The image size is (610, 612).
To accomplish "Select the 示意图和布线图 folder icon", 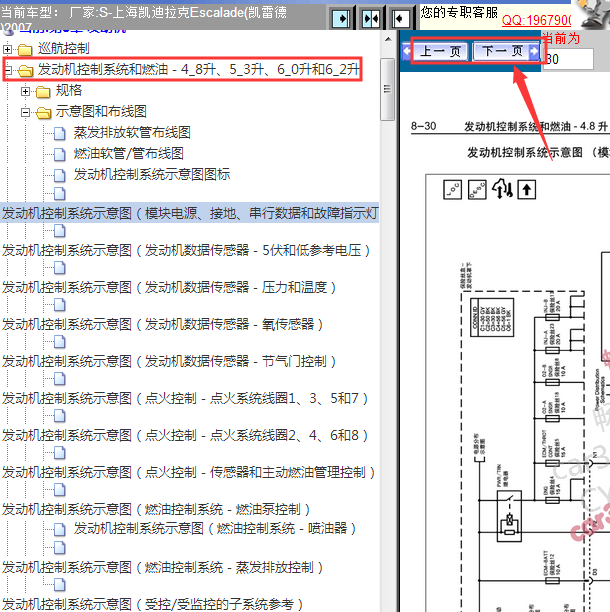I will pos(43,113).
